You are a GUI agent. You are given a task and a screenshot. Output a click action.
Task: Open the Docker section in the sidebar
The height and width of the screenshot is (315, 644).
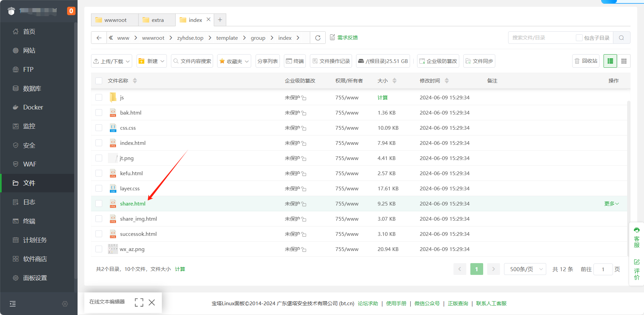pyautogui.click(x=33, y=107)
